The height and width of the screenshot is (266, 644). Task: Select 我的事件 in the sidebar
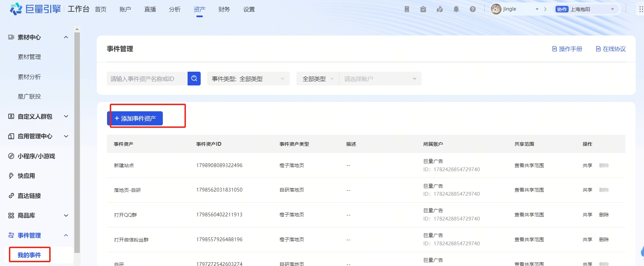pyautogui.click(x=29, y=255)
